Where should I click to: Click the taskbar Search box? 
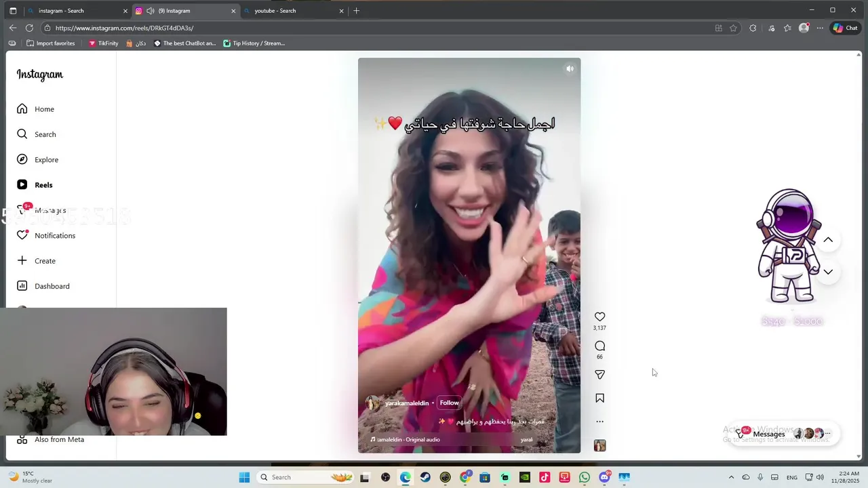point(307,477)
